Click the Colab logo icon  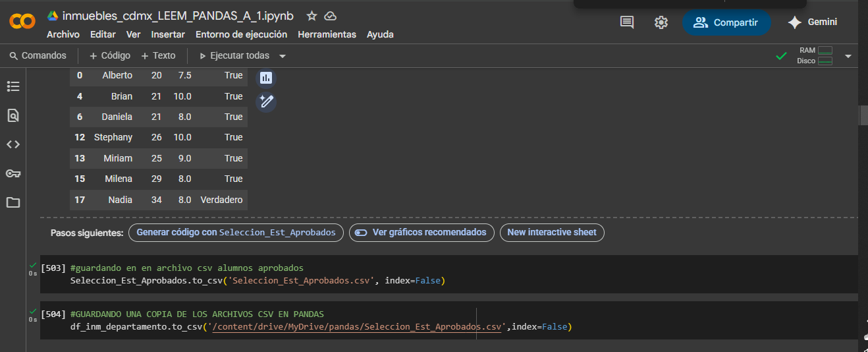[x=22, y=22]
